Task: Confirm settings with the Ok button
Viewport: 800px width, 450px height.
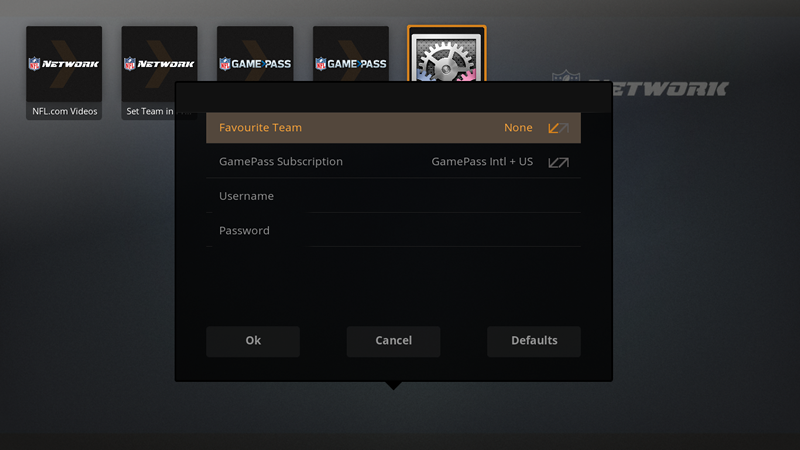Action: click(253, 341)
